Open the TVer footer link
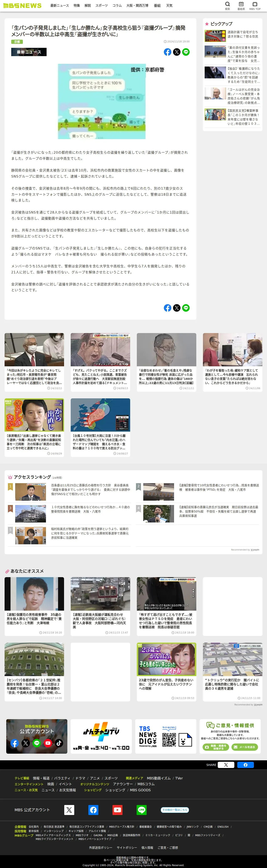 tap(179, 778)
